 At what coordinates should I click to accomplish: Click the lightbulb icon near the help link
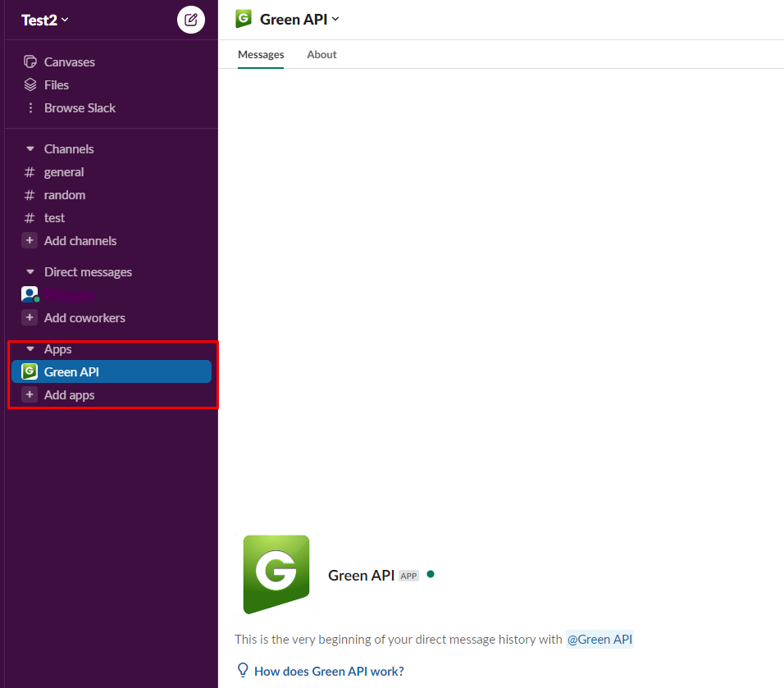tap(243, 670)
